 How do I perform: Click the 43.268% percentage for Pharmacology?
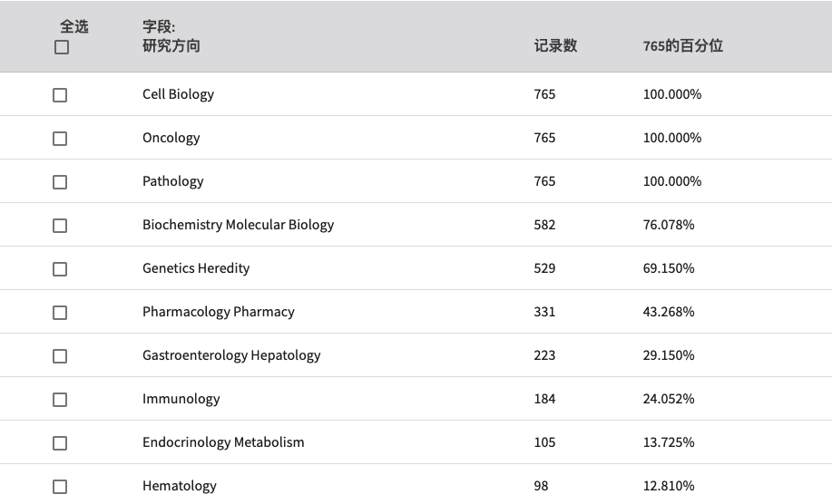[x=669, y=312]
